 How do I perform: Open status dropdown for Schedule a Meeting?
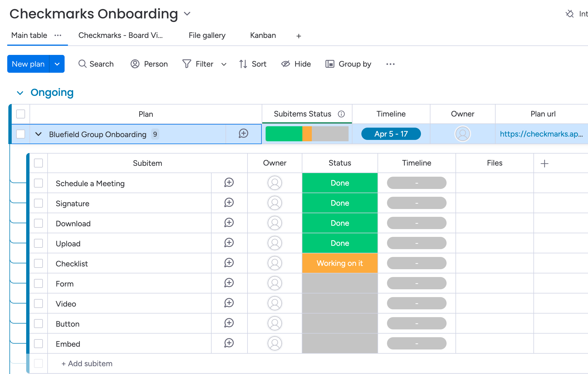click(x=340, y=183)
